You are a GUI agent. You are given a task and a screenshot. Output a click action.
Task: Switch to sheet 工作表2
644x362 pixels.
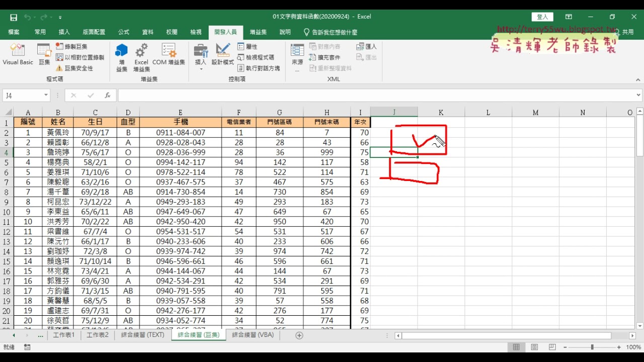(97, 335)
